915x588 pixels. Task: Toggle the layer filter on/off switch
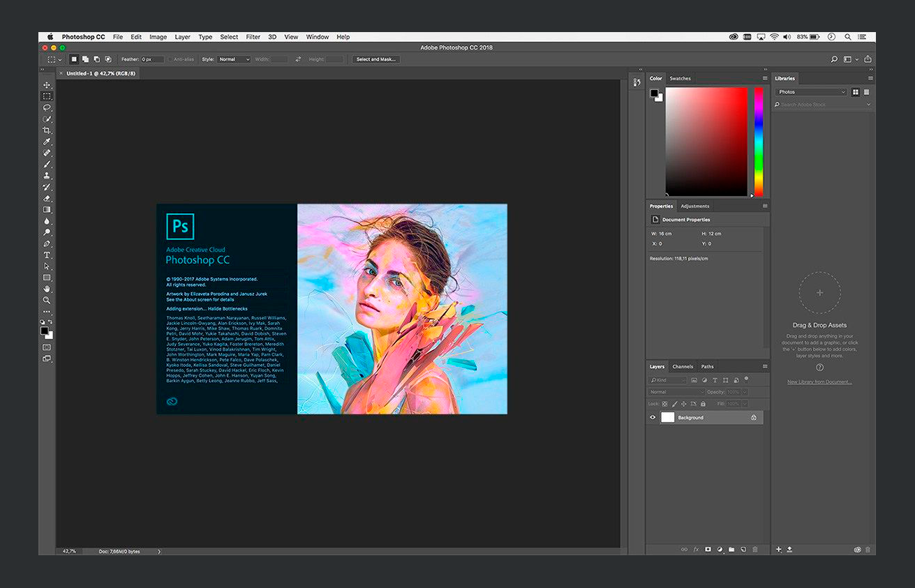[746, 379]
